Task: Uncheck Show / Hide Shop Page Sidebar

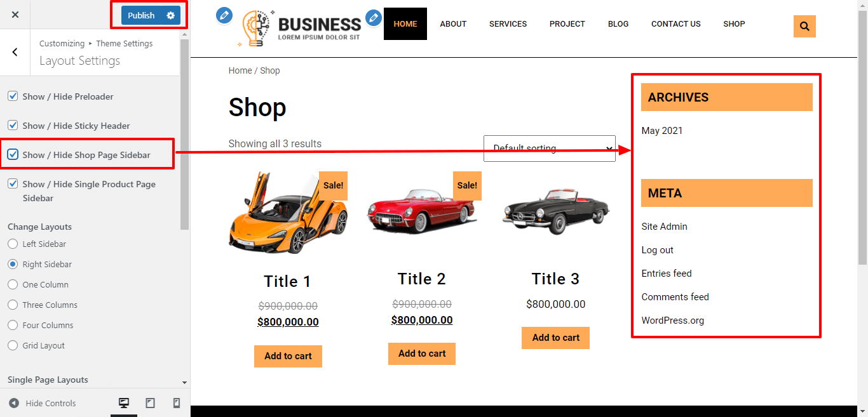Action: [13, 155]
